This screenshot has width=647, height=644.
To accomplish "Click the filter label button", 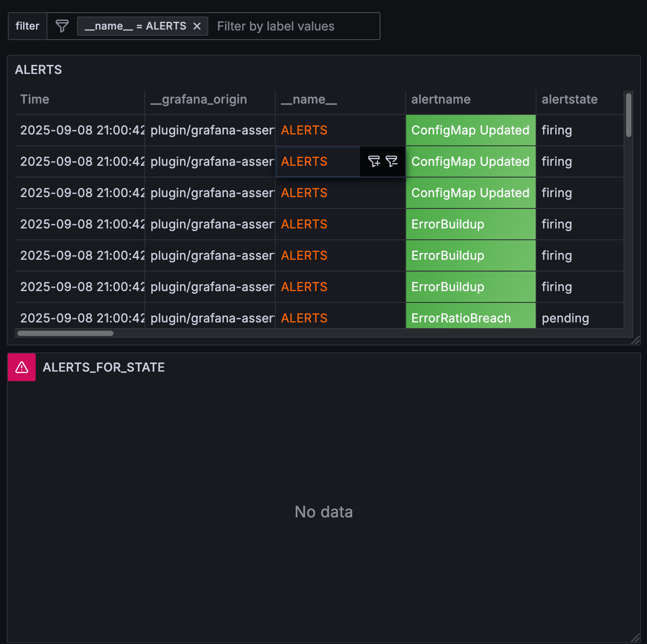I will click(x=27, y=26).
